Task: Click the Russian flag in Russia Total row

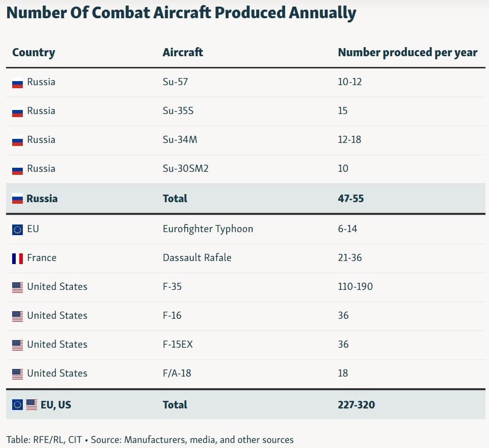Action: click(17, 199)
